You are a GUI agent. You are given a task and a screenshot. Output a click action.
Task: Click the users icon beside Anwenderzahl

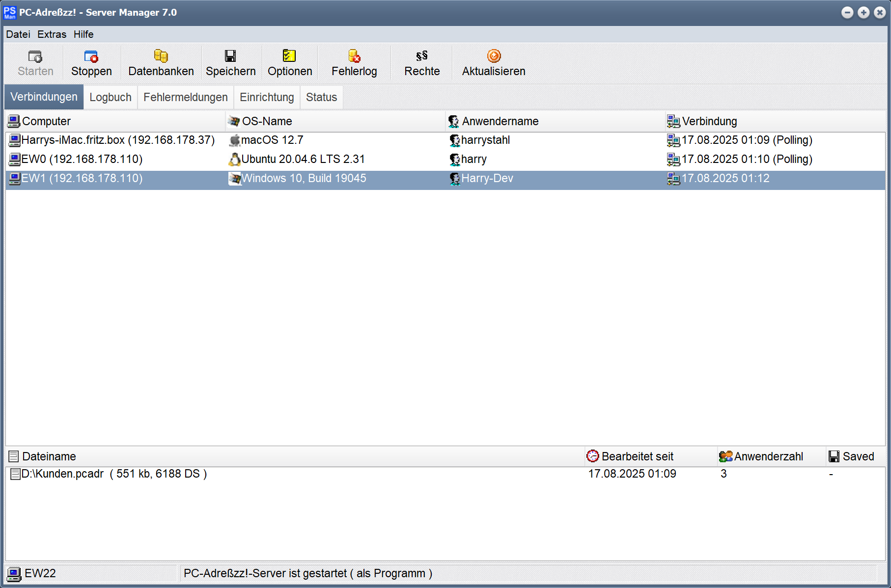point(725,456)
